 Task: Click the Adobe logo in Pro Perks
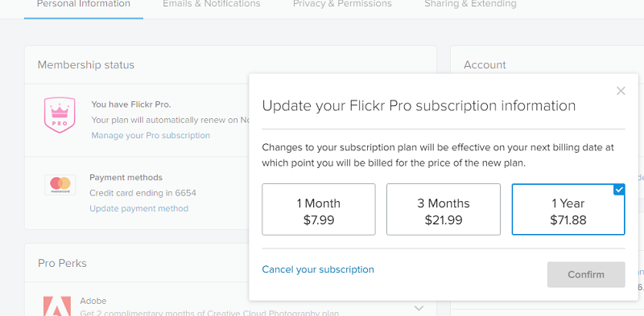coord(57,306)
